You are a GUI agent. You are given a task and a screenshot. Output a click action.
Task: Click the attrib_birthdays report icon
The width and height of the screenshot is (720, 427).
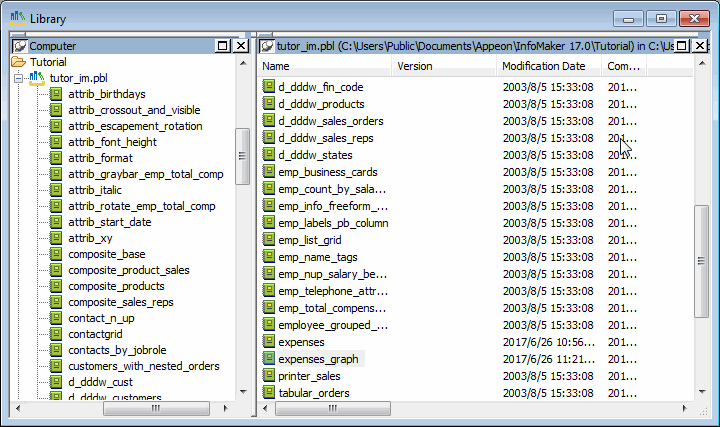click(x=56, y=94)
